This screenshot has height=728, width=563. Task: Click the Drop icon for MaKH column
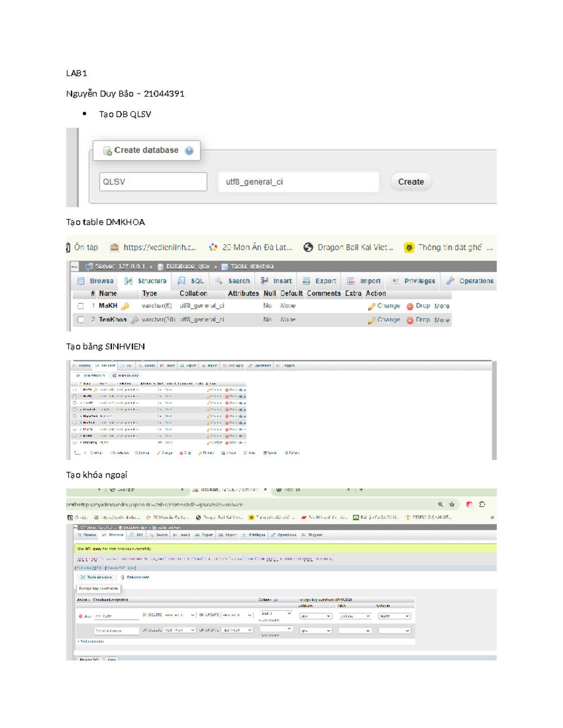pyautogui.click(x=410, y=306)
